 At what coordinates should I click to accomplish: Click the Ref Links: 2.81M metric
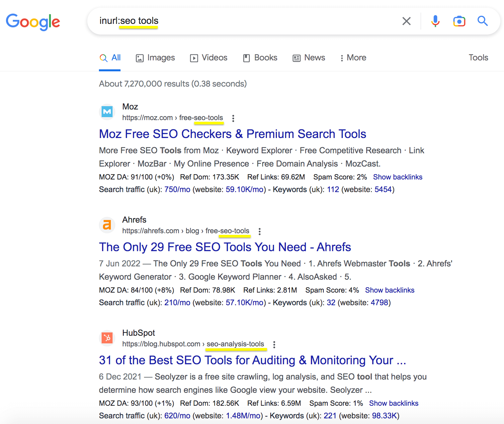270,290
